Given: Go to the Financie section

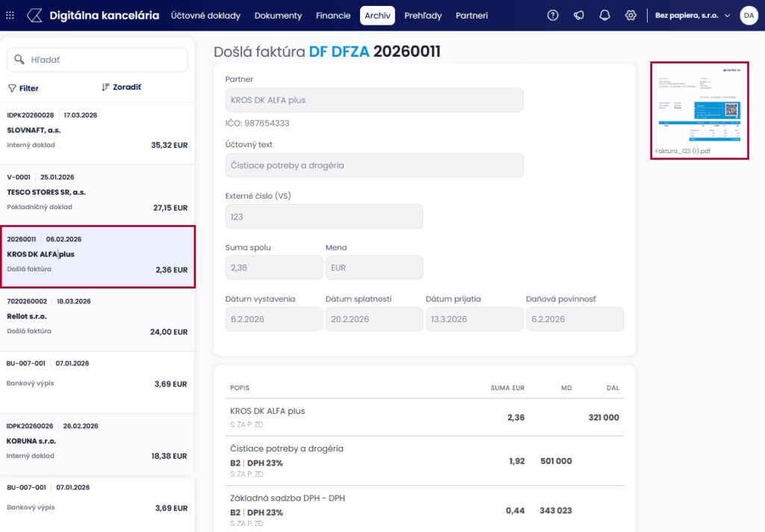Looking at the screenshot, I should click(333, 16).
